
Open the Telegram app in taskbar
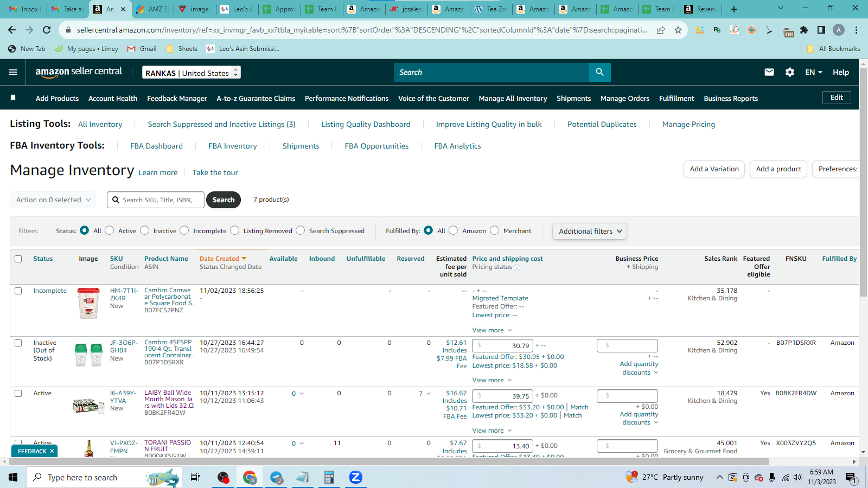(x=276, y=477)
